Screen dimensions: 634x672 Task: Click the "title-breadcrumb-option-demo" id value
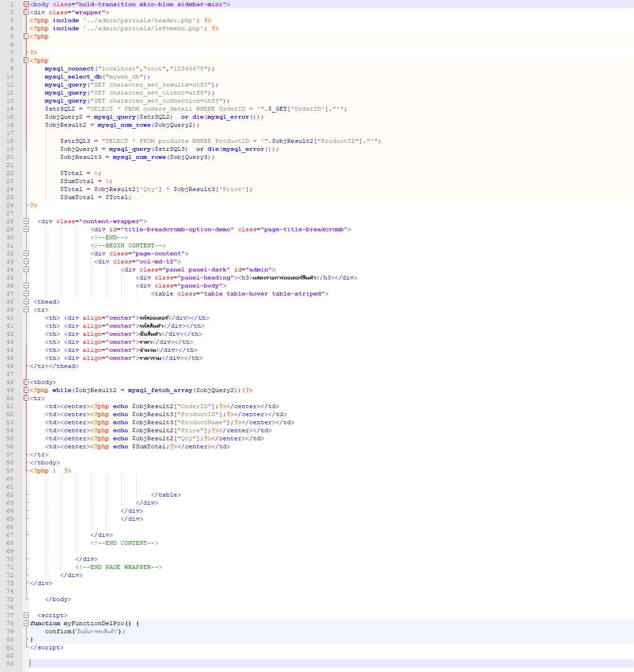(177, 229)
